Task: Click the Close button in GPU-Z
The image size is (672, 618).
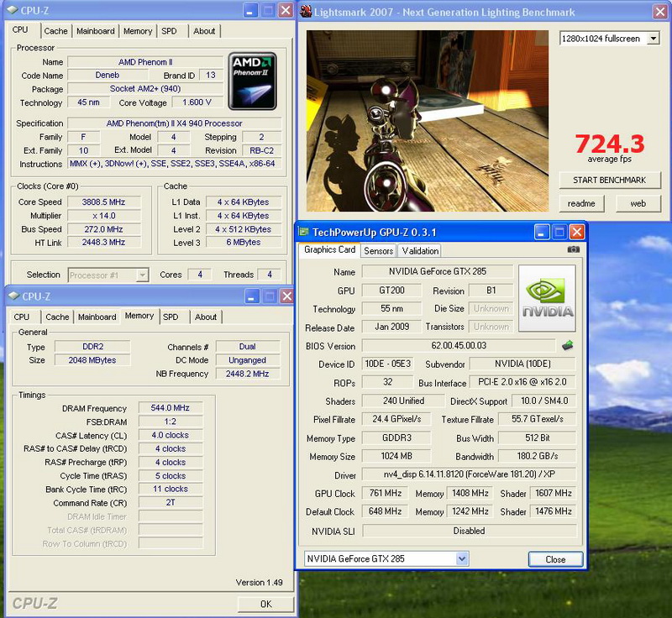Action: click(555, 559)
